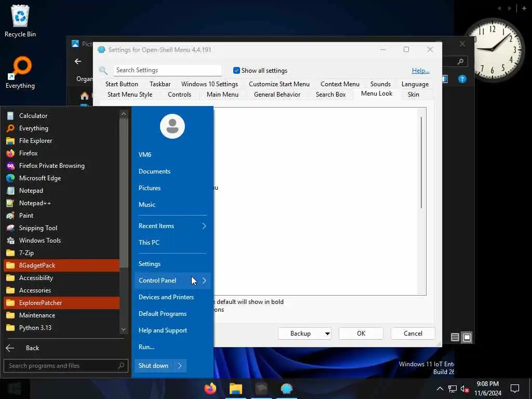This screenshot has height=399, width=532.
Task: Click the user account picture in start menu
Action: (172, 126)
